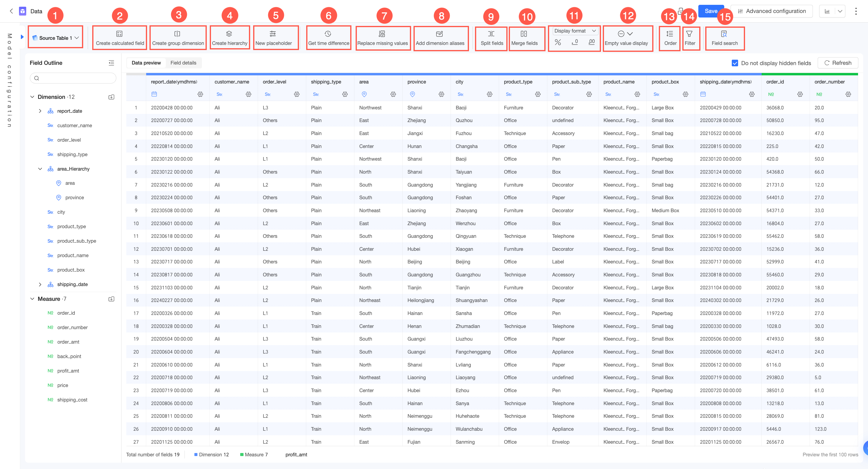This screenshot has height=469, width=868.
Task: Expand the report_date hierarchy node
Action: (40, 111)
